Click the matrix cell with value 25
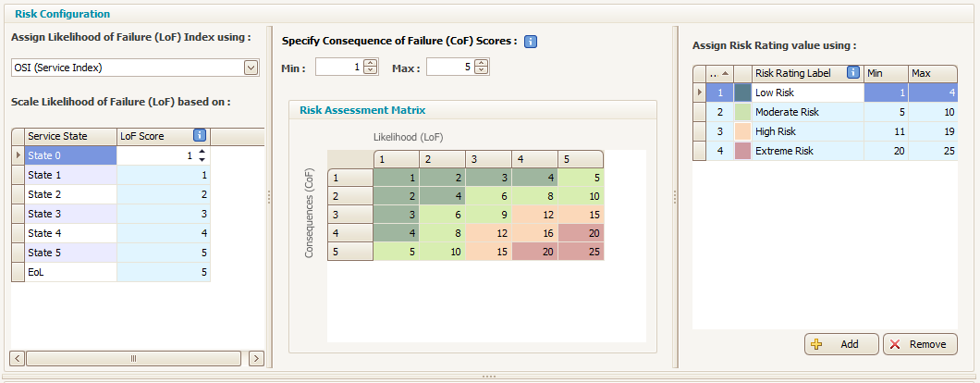 (581, 253)
